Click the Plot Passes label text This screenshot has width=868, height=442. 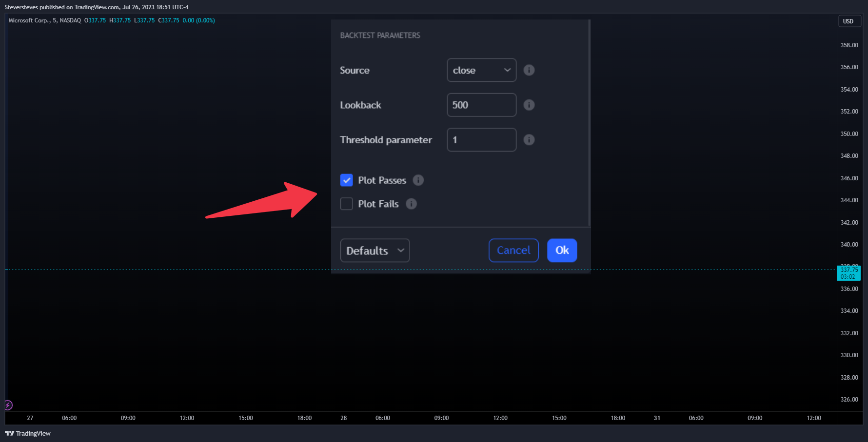click(x=382, y=180)
